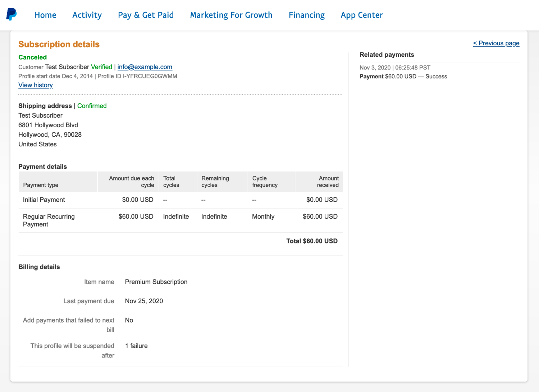
Task: Open View history for this subscription
Action: [35, 85]
